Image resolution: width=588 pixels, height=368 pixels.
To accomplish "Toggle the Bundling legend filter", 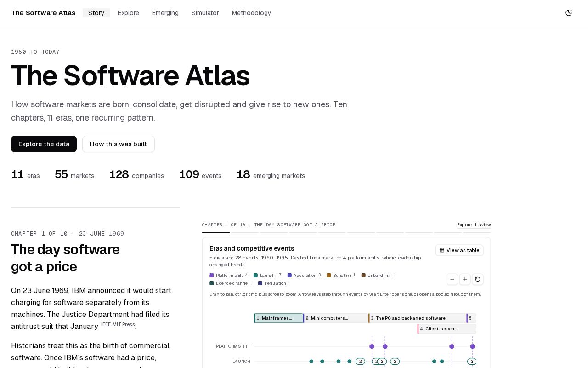I will [341, 276].
